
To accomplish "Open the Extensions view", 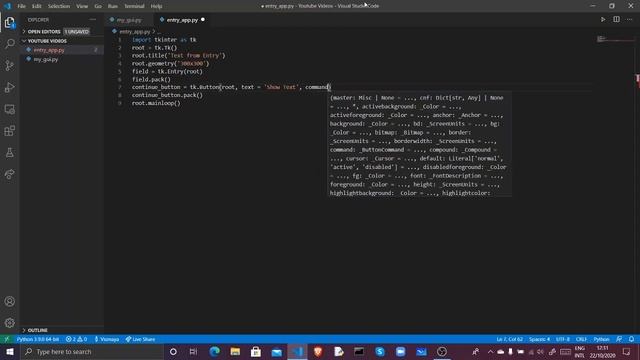I will click(x=9, y=131).
